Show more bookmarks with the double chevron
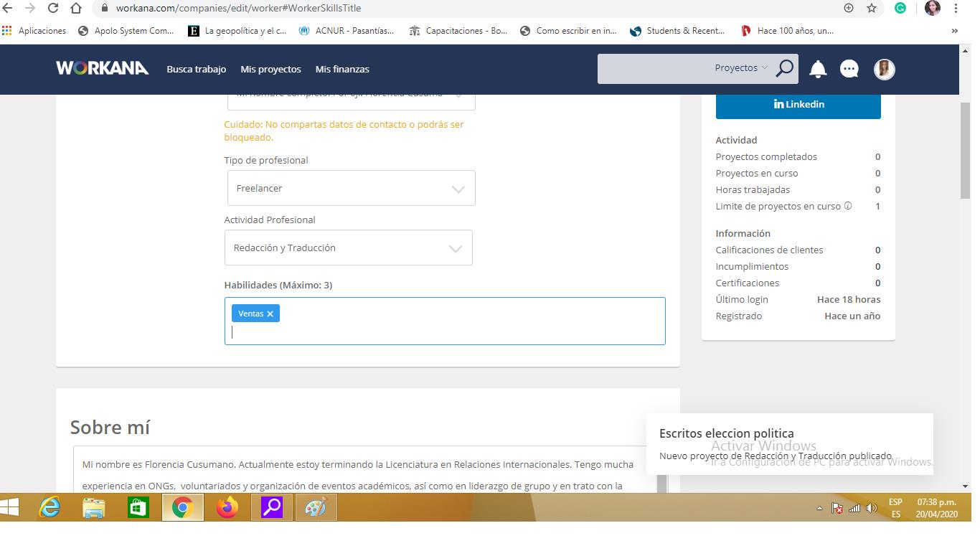 [954, 31]
